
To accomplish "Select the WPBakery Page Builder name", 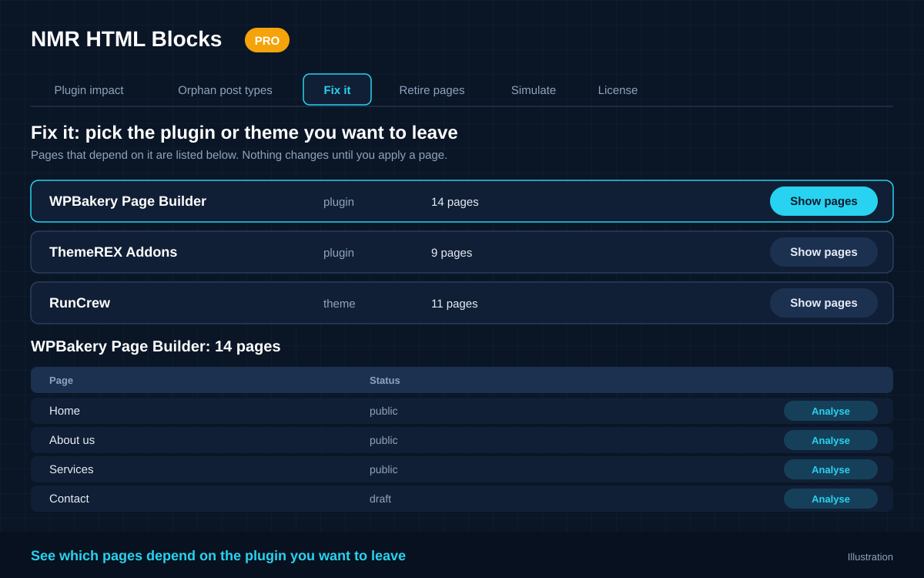I will [x=128, y=201].
